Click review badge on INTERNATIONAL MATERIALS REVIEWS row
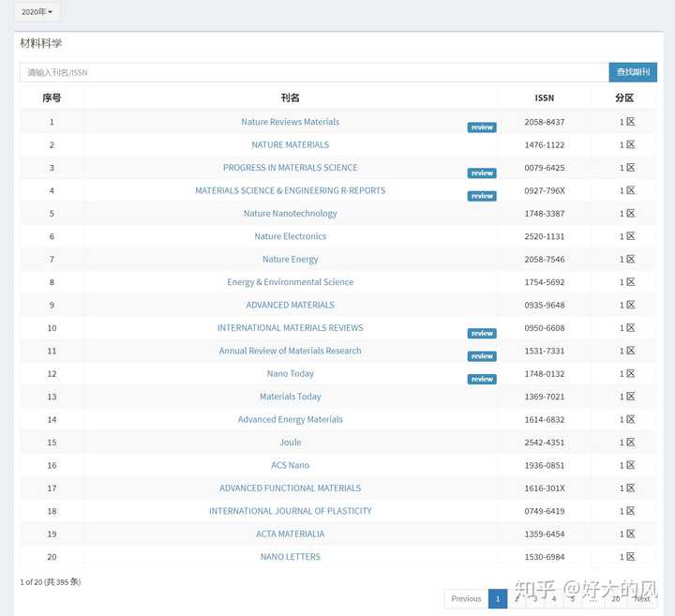Viewport: 675px width, 616px height. pyautogui.click(x=482, y=333)
